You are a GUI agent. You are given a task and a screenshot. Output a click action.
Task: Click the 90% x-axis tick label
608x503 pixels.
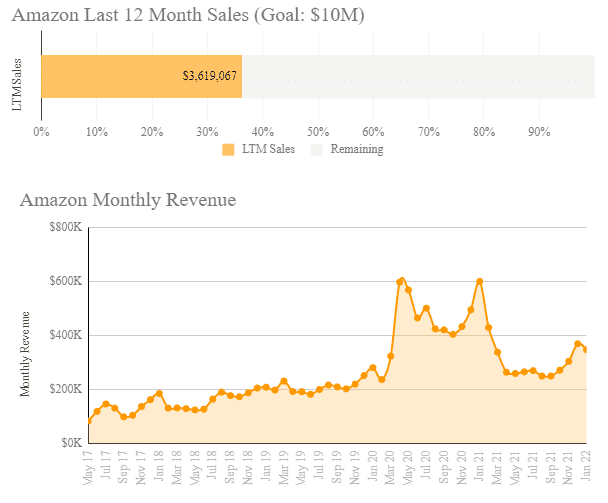click(x=539, y=131)
